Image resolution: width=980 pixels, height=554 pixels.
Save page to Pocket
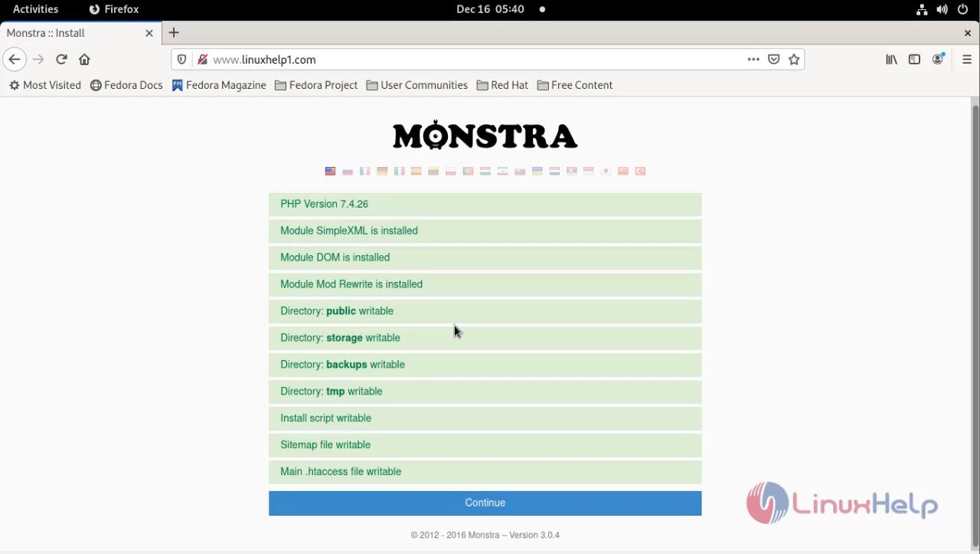tap(774, 59)
